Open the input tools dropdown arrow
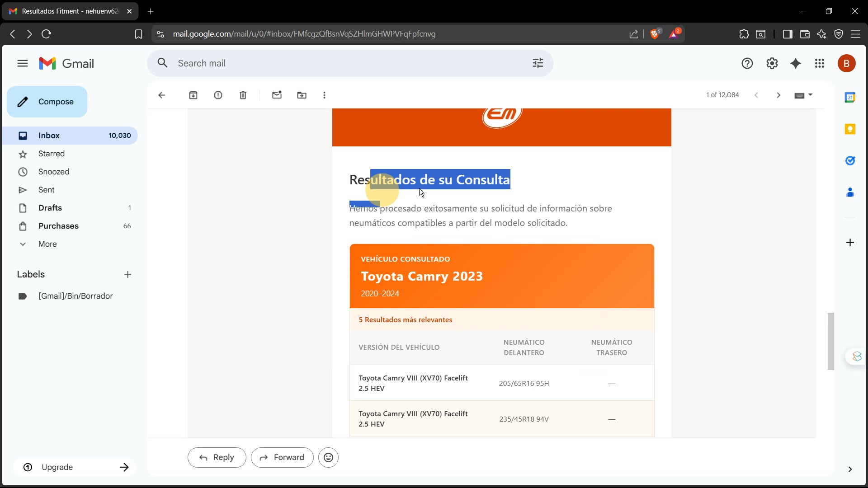Viewport: 868px width, 488px height. (810, 95)
